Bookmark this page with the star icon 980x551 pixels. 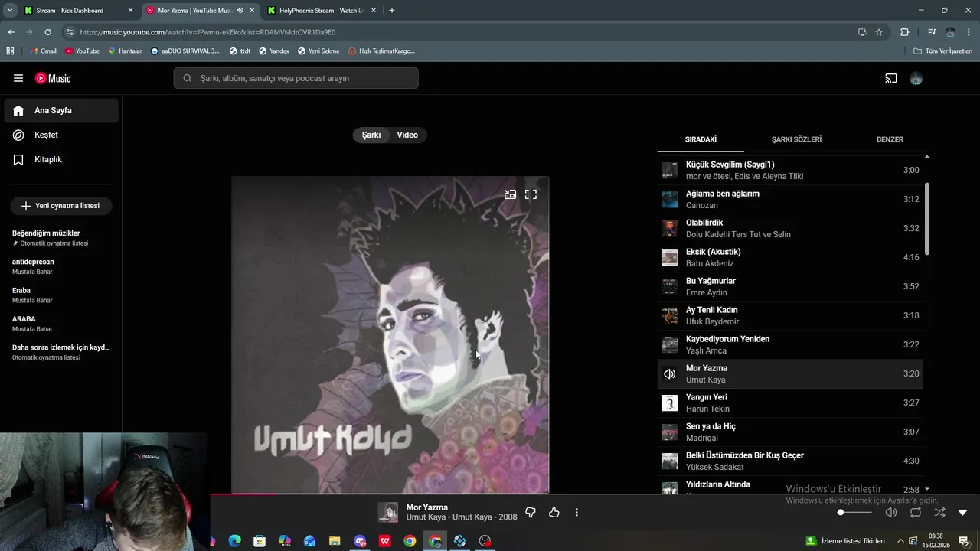pos(879,32)
